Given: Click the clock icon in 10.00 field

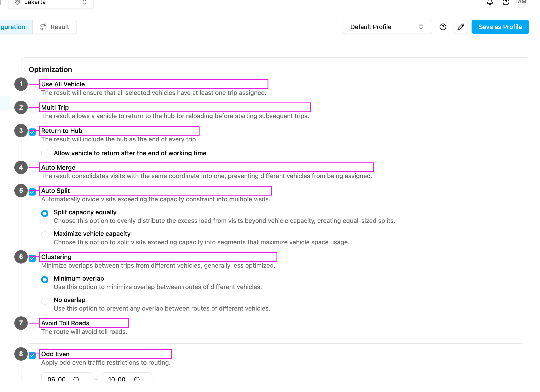Looking at the screenshot, I should coord(137,379).
